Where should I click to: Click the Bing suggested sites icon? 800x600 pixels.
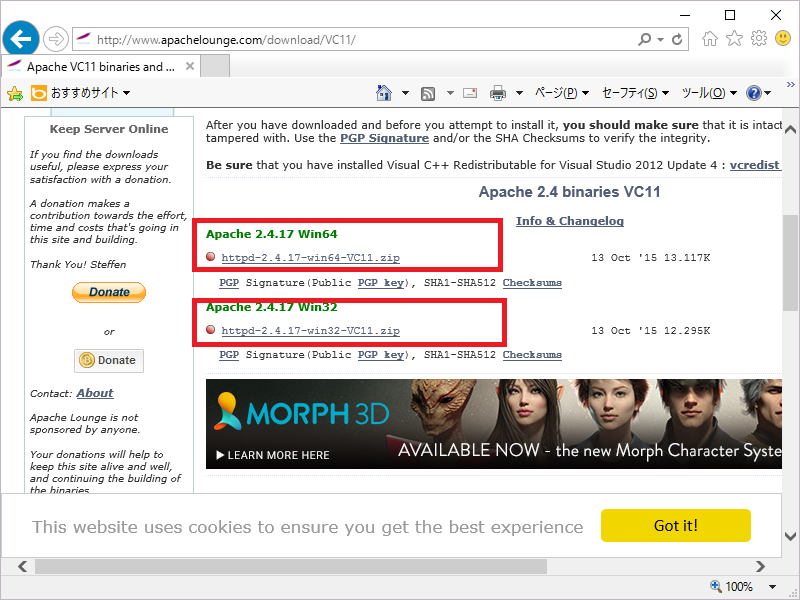39,93
